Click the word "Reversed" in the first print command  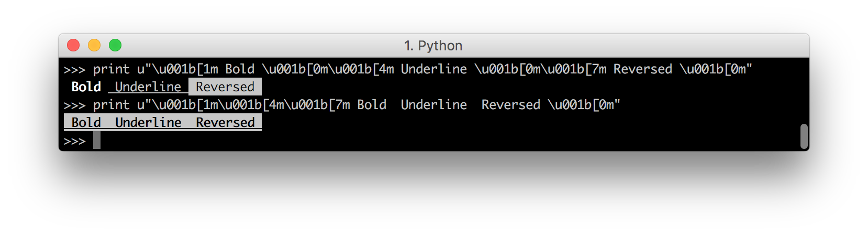tap(643, 69)
